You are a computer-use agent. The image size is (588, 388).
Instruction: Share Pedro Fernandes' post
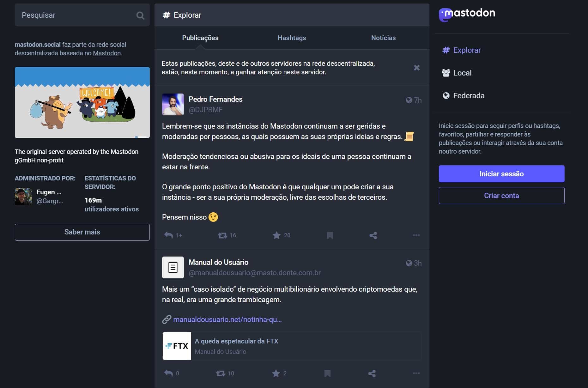pyautogui.click(x=373, y=235)
